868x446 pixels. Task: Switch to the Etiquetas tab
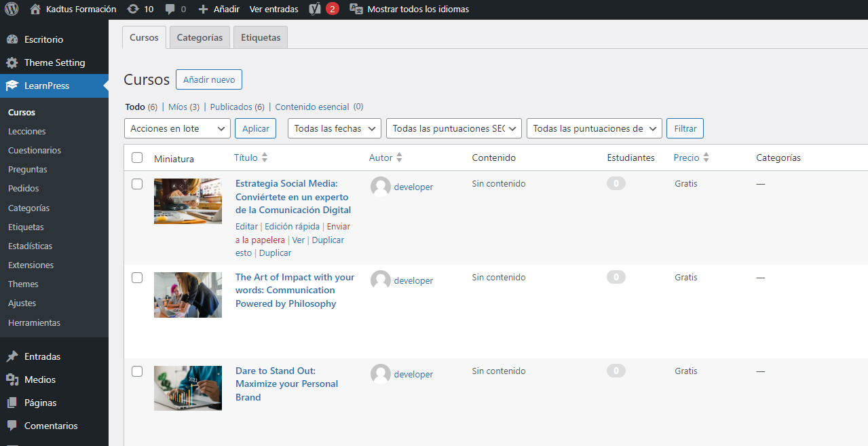tap(261, 37)
